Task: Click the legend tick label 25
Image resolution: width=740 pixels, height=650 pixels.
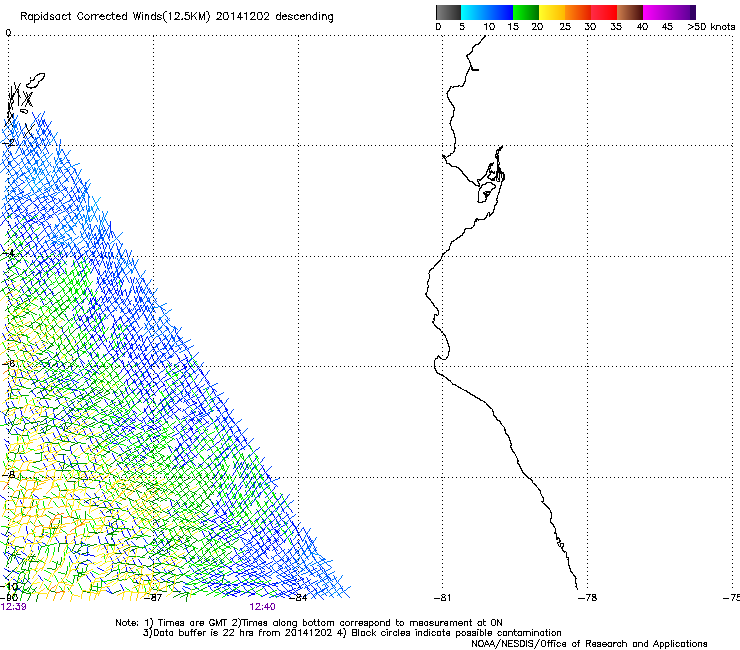Action: [565, 27]
